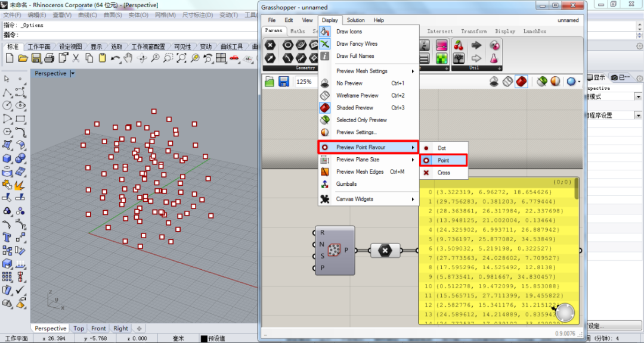
Task: Switch to Wireframe Preview mode
Action: 357,96
